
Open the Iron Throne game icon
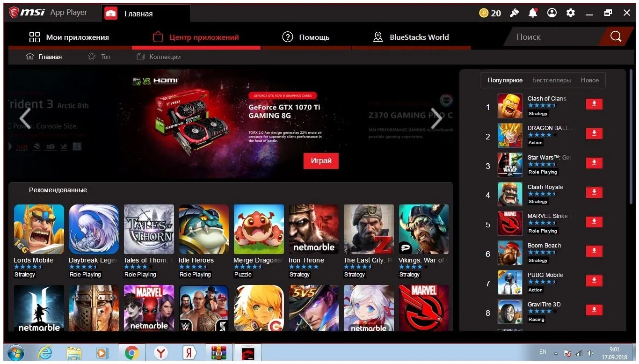[x=314, y=229]
